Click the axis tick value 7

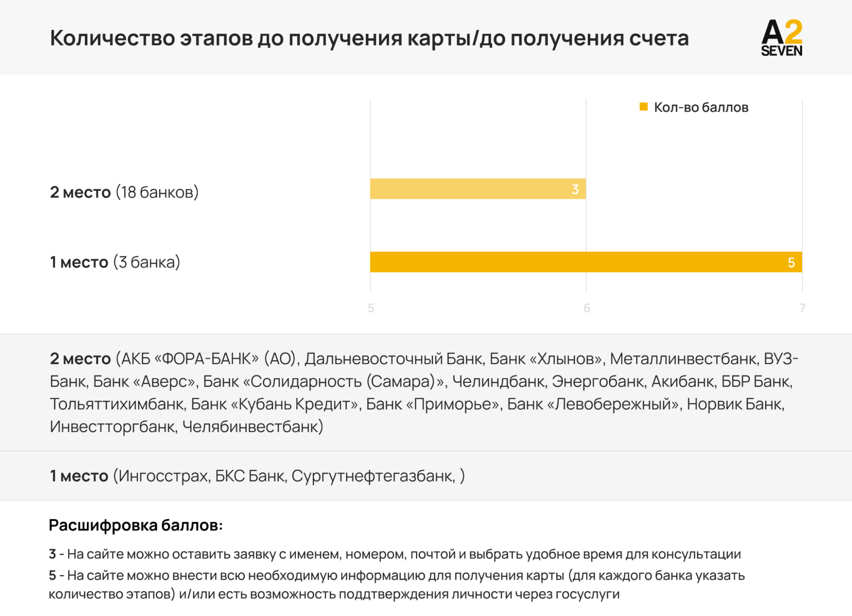coord(803,308)
